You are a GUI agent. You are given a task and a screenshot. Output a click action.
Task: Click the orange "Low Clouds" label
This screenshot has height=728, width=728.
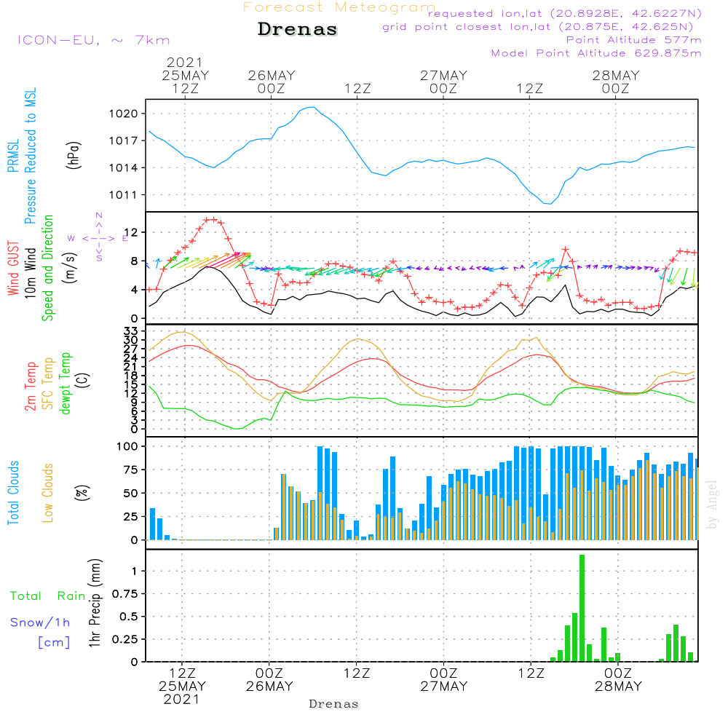click(48, 493)
